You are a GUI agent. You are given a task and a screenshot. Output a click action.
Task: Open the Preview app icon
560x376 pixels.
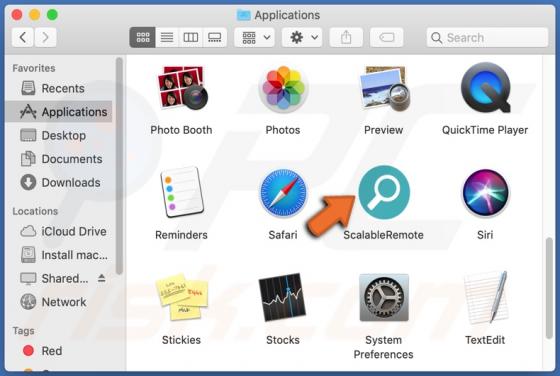[x=384, y=89]
